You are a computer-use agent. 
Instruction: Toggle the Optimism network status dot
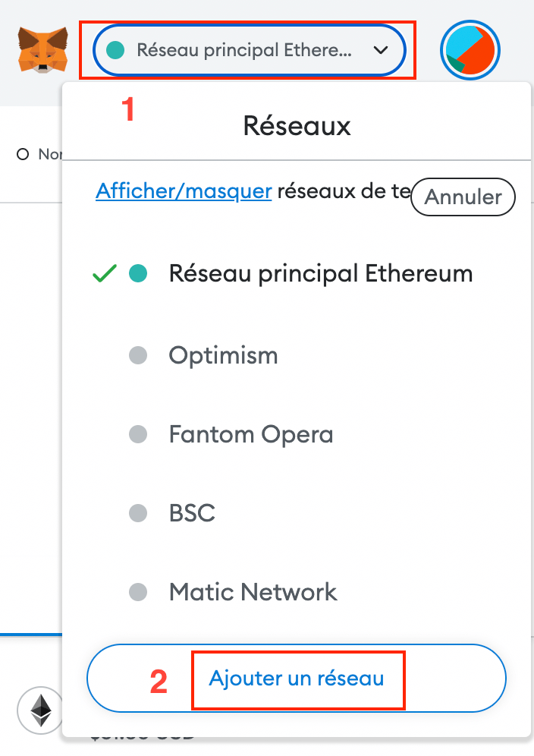click(138, 354)
